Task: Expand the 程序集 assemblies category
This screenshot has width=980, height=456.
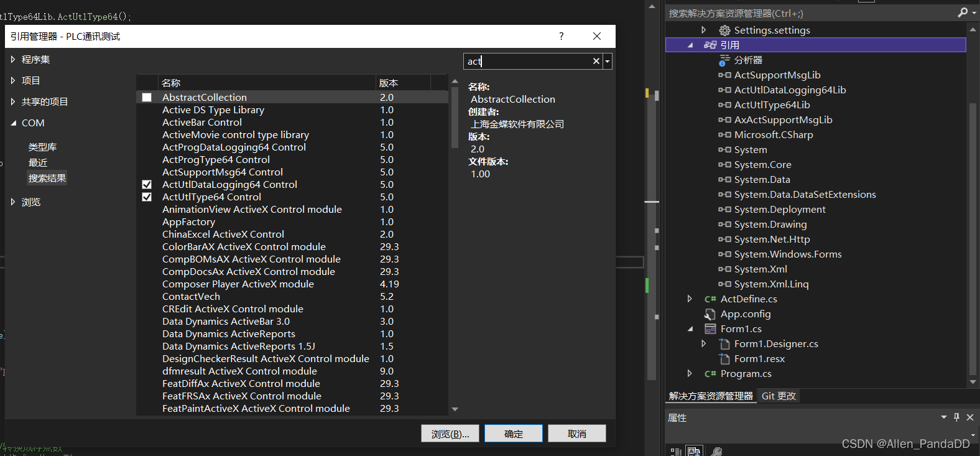Action: pos(13,60)
